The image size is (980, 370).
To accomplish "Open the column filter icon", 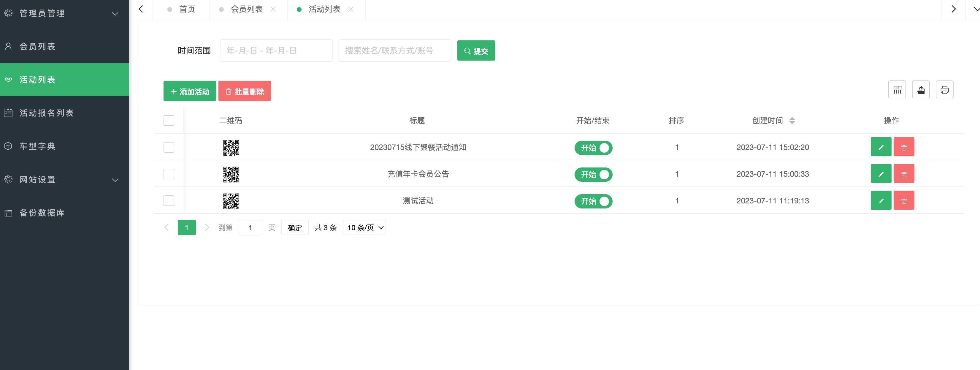I will [x=897, y=90].
